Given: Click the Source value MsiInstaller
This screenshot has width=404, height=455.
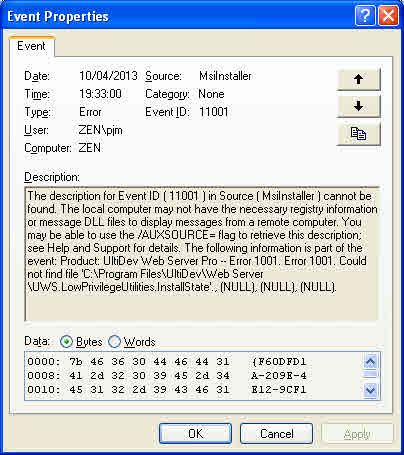Looking at the screenshot, I should coord(225,76).
